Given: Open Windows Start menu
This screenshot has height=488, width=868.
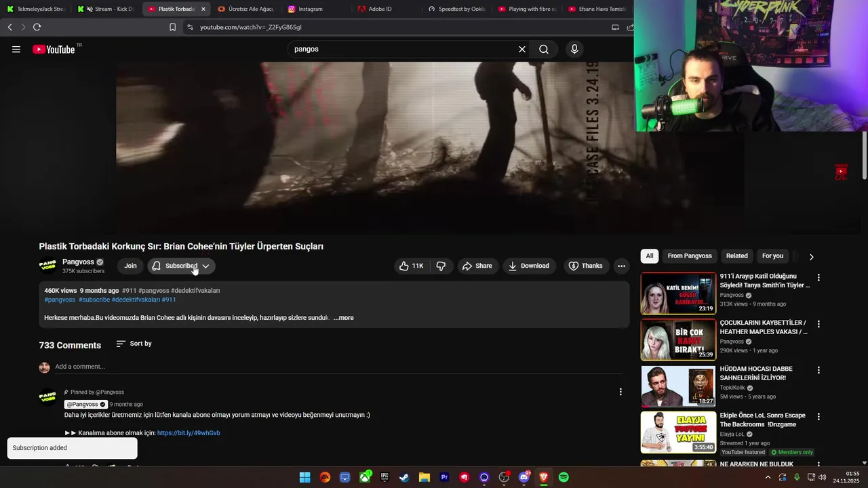Looking at the screenshot, I should coord(305,477).
